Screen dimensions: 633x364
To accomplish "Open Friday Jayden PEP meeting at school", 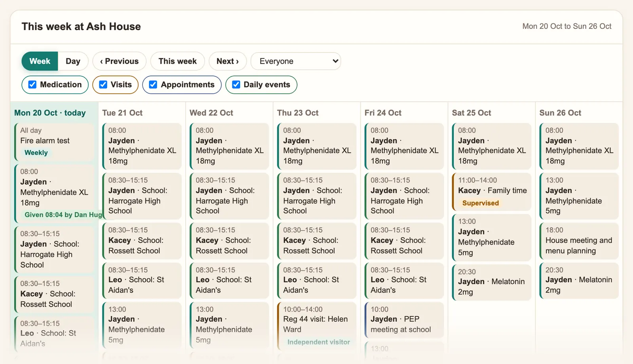I will coord(404,320).
